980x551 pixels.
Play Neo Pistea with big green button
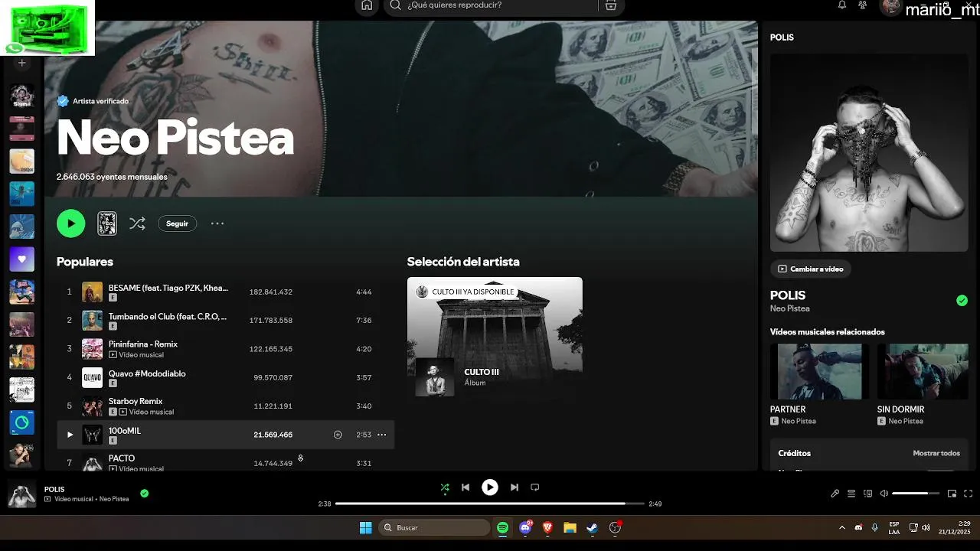(70, 223)
